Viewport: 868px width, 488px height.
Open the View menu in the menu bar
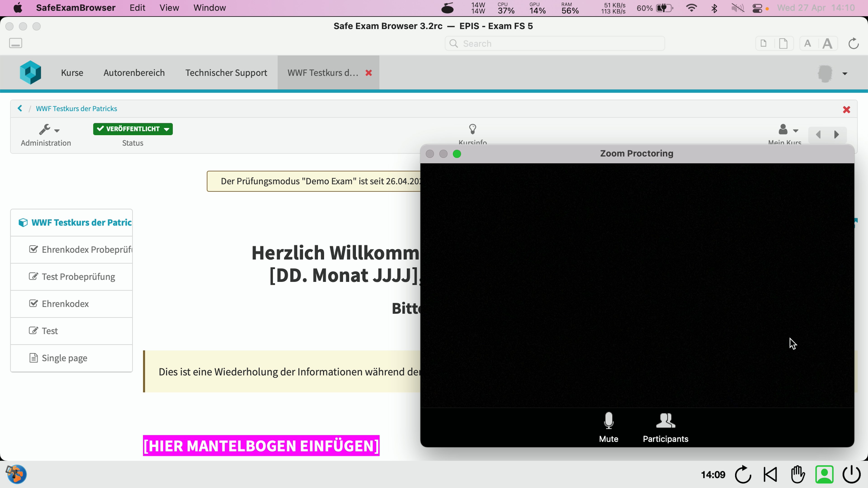(169, 8)
